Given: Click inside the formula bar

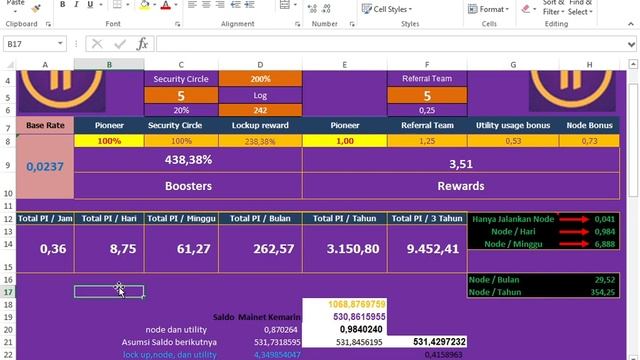Looking at the screenshot, I should 391,44.
